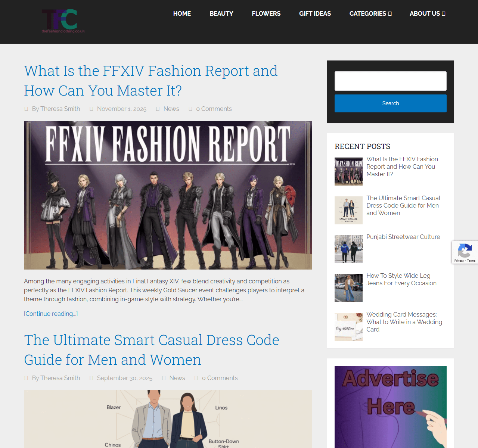This screenshot has height=448, width=478.
Task: Open 0 Comments link on FFXIV post
Action: click(x=214, y=109)
